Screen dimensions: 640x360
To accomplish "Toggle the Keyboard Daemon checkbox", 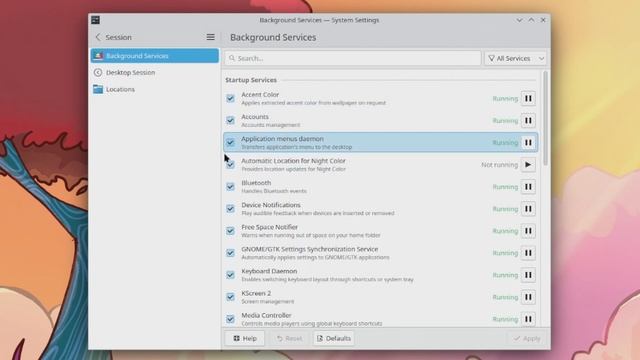I will [x=230, y=275].
